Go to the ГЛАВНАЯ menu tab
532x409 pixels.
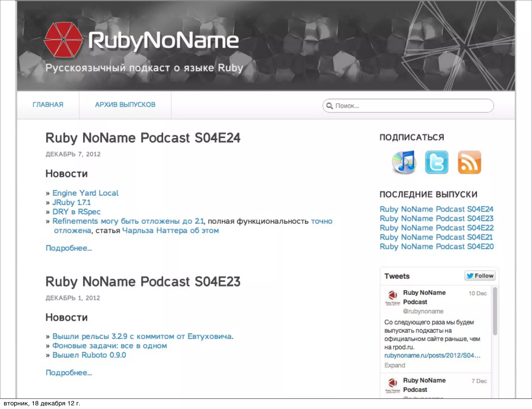pos(48,105)
